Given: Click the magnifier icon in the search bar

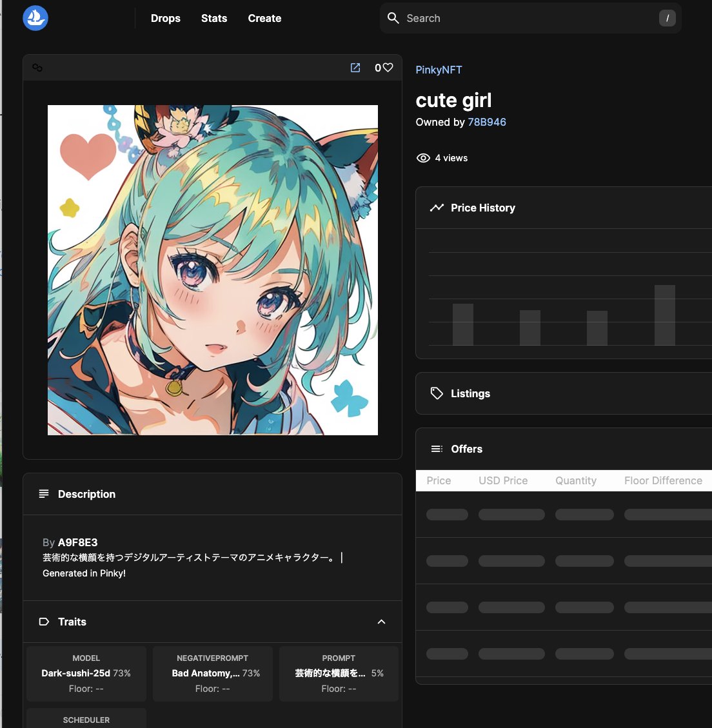Looking at the screenshot, I should click(x=393, y=18).
